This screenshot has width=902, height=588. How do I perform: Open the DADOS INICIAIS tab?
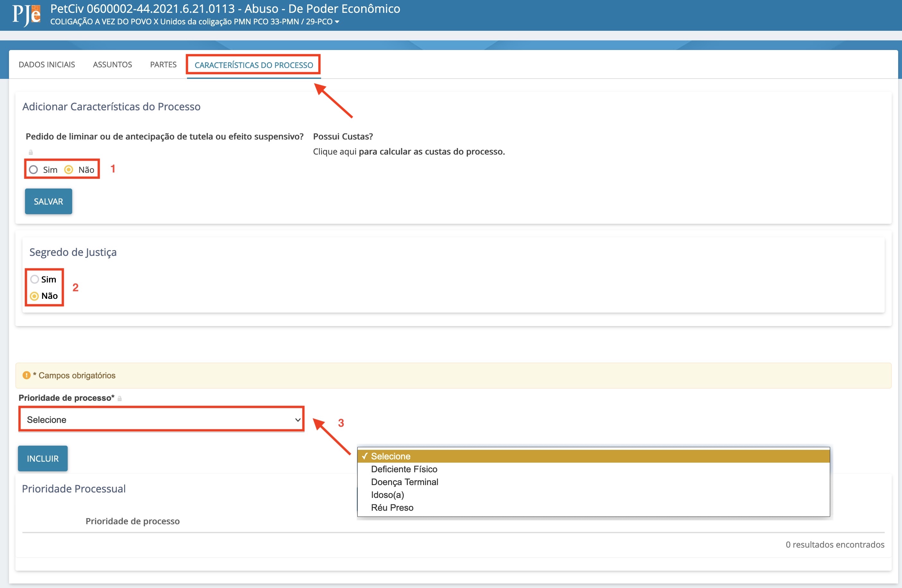coord(47,64)
